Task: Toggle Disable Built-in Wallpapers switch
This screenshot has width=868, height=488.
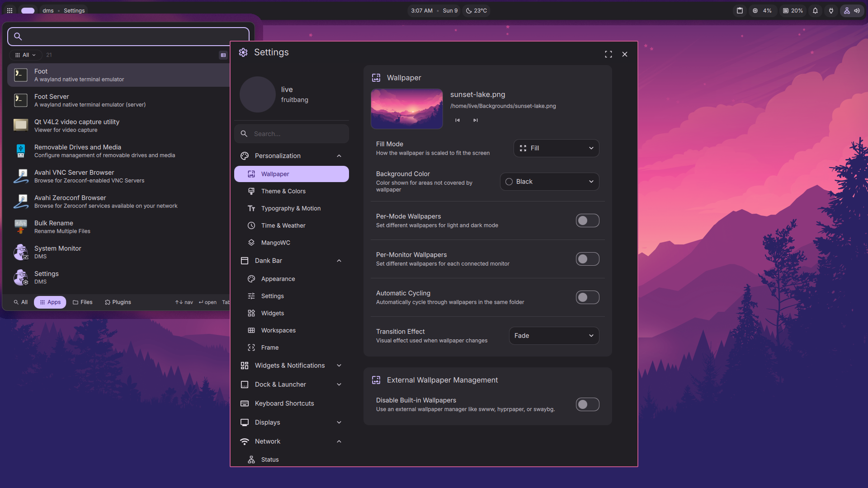Action: (587, 404)
